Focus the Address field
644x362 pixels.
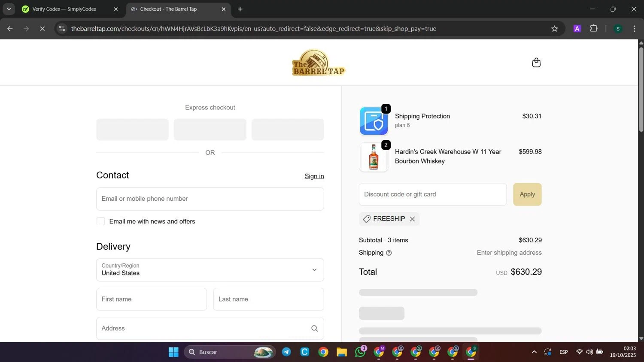pyautogui.click(x=210, y=329)
